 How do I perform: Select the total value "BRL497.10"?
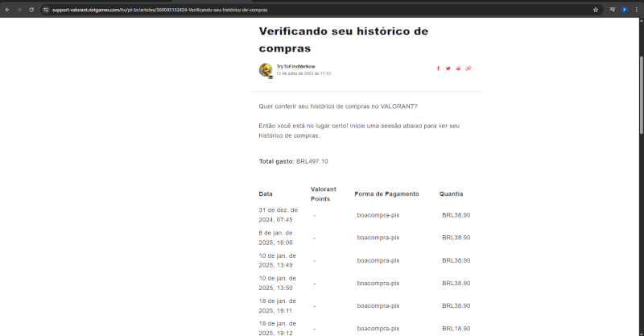coord(312,161)
